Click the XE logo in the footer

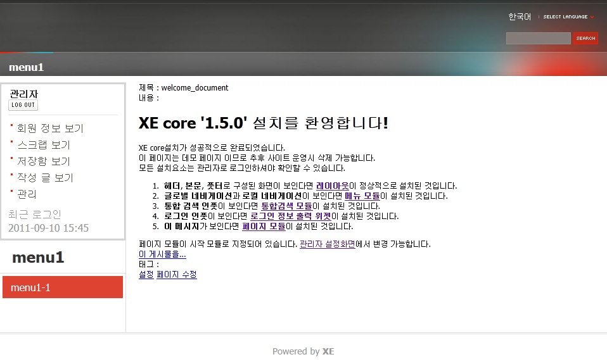point(328,351)
